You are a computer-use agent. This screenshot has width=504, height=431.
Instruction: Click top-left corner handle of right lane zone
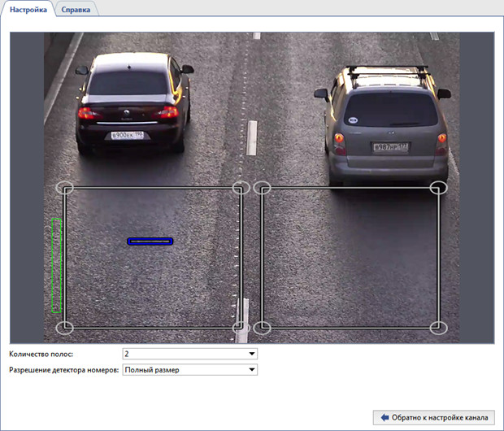point(262,188)
